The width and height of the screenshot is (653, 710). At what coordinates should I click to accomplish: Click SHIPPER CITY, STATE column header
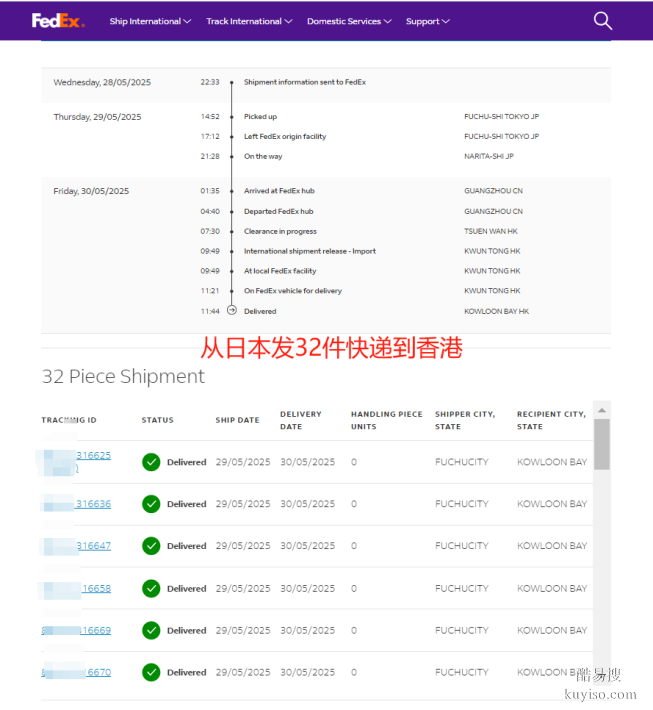coord(465,420)
